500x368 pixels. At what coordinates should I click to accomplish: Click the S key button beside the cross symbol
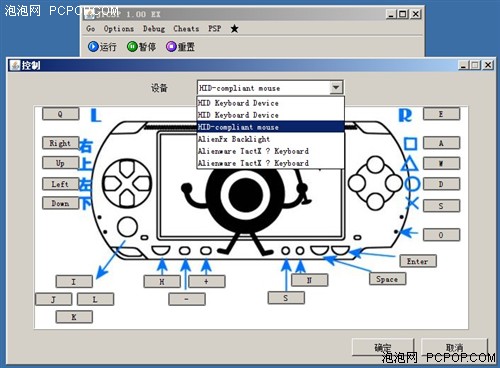[x=441, y=206]
